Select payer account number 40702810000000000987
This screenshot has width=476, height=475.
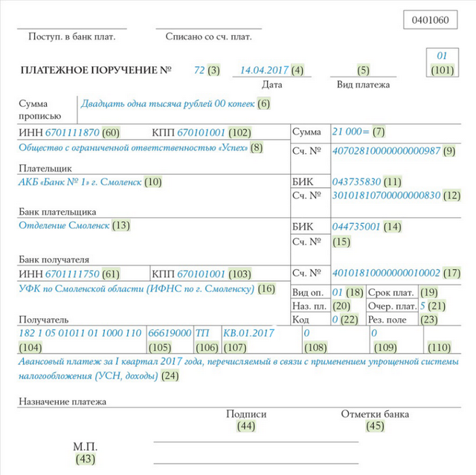point(386,151)
